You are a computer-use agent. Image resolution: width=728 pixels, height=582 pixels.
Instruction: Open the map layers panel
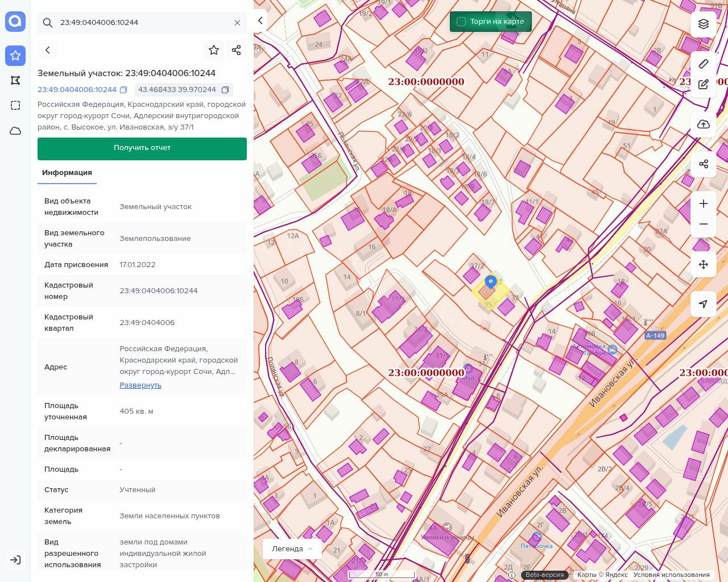tap(704, 24)
